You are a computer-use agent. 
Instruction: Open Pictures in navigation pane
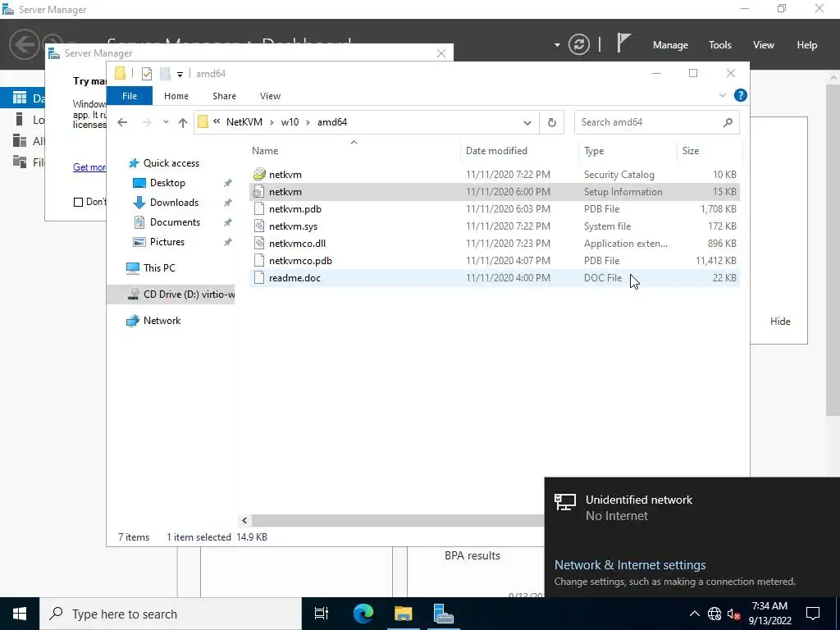pyautogui.click(x=167, y=242)
